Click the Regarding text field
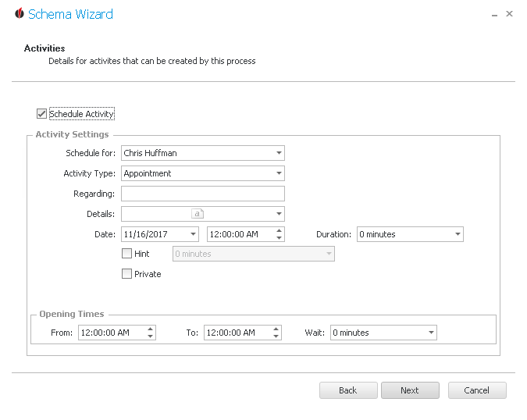The width and height of the screenshot is (527, 420). 203,194
